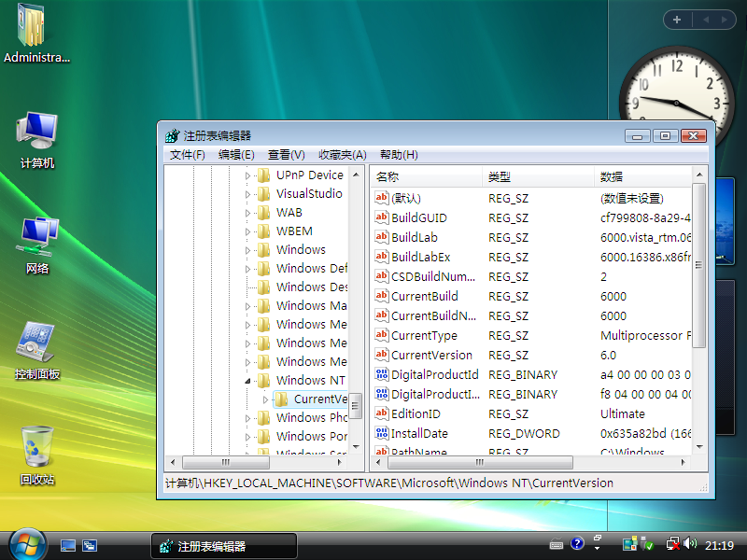Select the Windows NT folder icon
This screenshot has height=560, width=747.
click(x=264, y=380)
